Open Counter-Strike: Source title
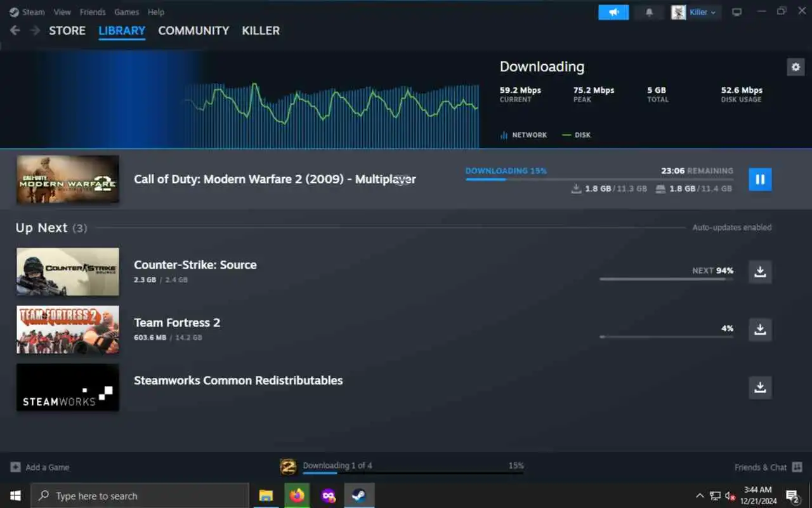Screen dimensions: 812x508 pyautogui.click(x=195, y=265)
